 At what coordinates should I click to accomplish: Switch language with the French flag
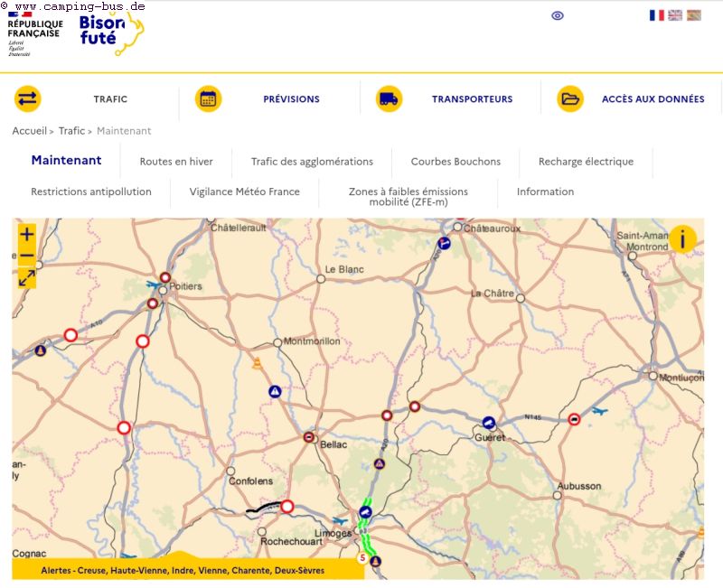pyautogui.click(x=656, y=15)
